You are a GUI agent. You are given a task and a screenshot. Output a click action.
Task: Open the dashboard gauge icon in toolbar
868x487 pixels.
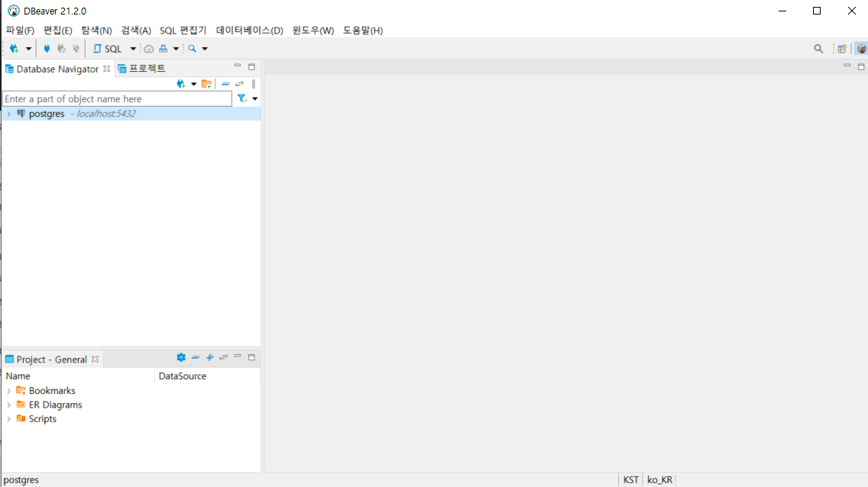pos(149,49)
